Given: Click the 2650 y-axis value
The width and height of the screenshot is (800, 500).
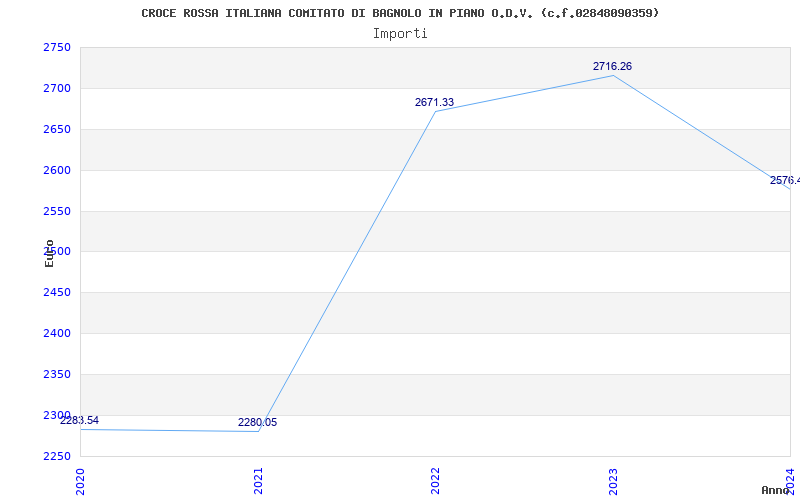Looking at the screenshot, I should (57, 129).
